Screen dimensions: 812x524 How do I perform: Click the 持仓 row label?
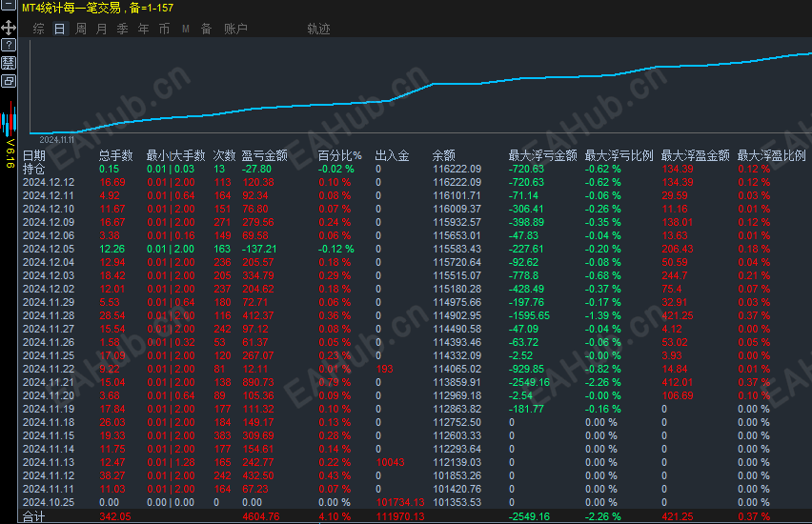coord(34,169)
